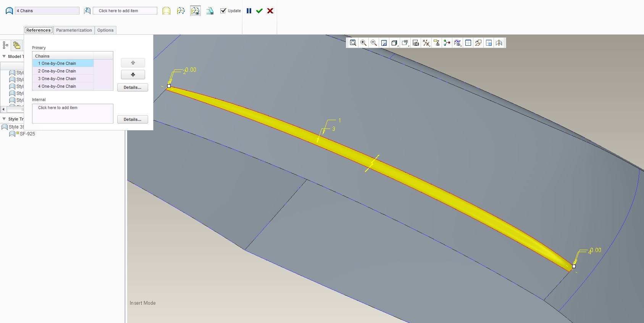The height and width of the screenshot is (323, 644).
Task: Click the upper-left square endpoint handle
Action: click(x=169, y=86)
